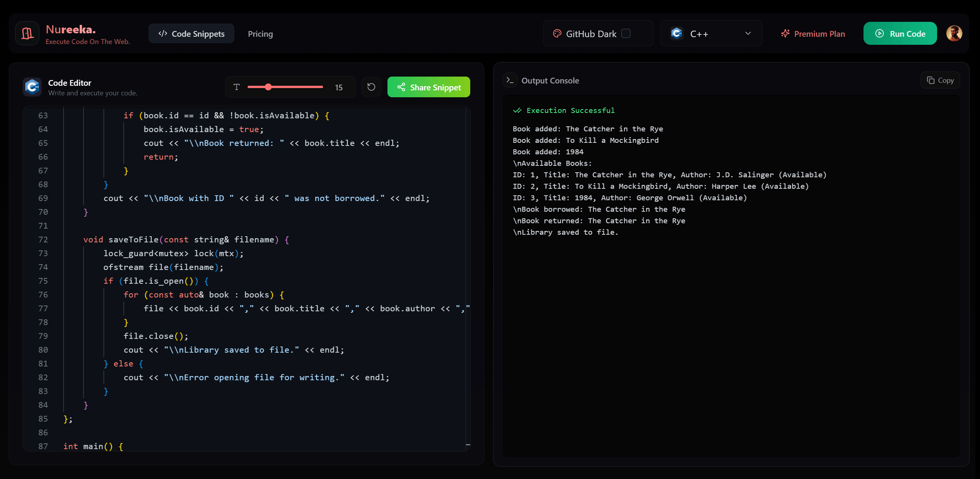Click the Code Editor C++ logo

pyautogui.click(x=32, y=87)
